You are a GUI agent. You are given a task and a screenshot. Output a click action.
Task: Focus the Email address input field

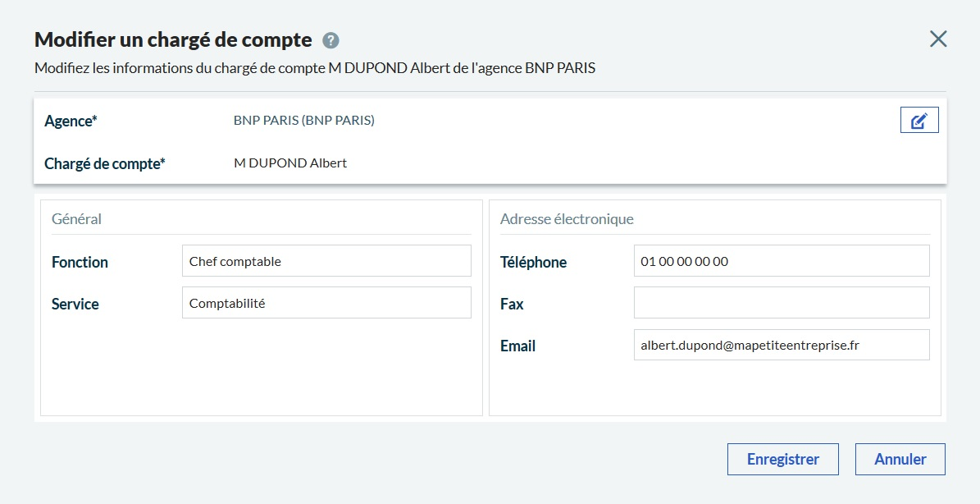(x=781, y=345)
